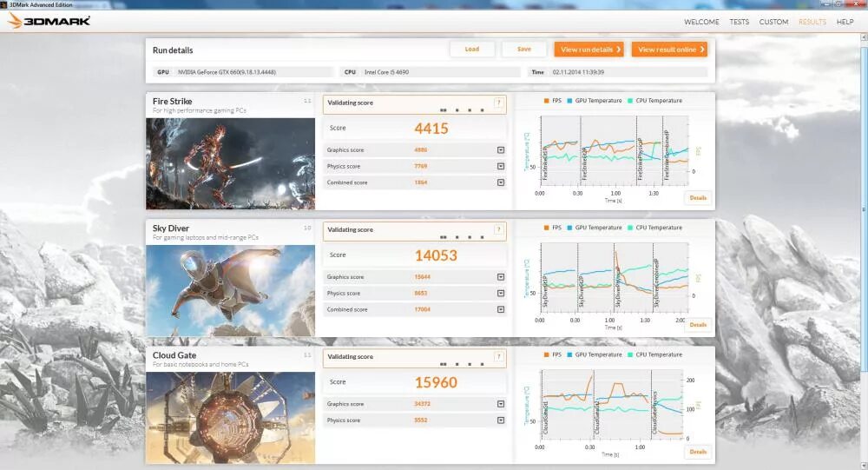Click the Cloud Gate title text

(174, 355)
